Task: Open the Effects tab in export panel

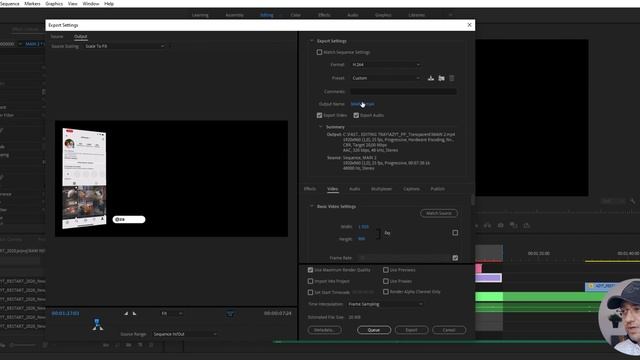Action: click(310, 189)
